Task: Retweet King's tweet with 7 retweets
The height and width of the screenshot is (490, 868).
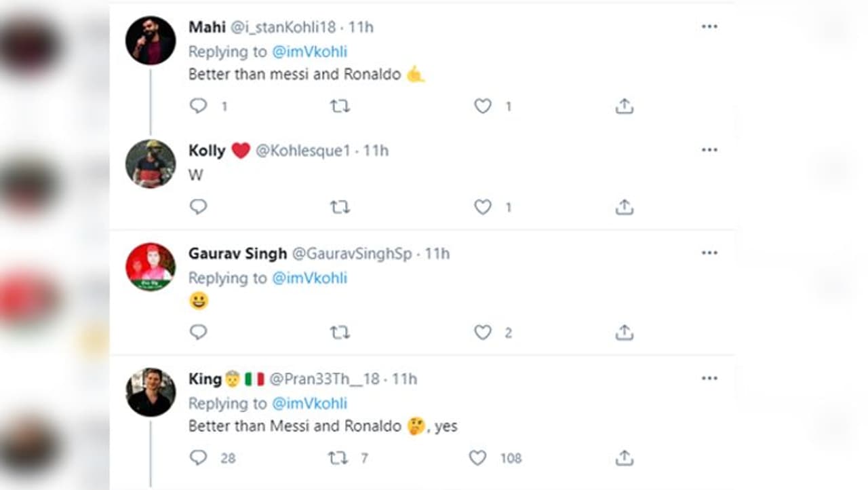Action: coord(338,457)
